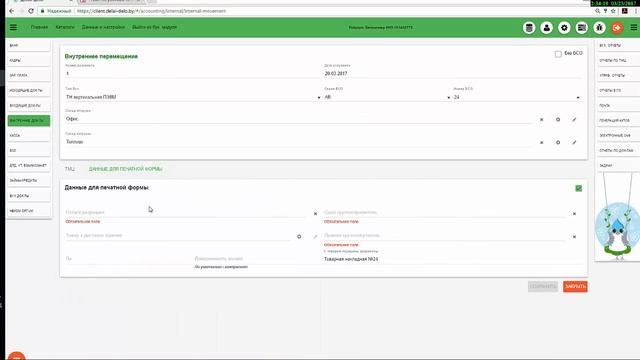Click the browser address bar URL
This screenshot has width=640, height=360.
coord(151,11)
